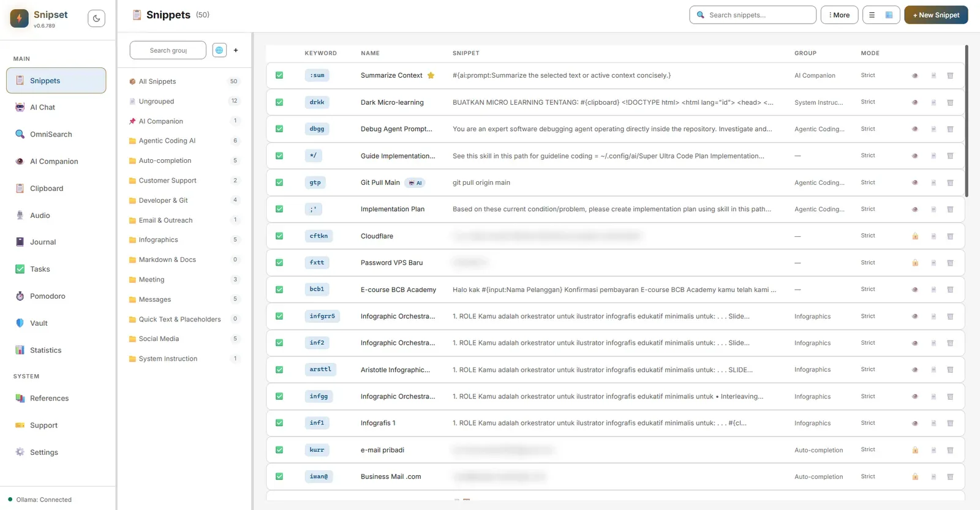The width and height of the screenshot is (980, 510).
Task: Click the lock icon on Business Mail .com row
Action: [915, 476]
